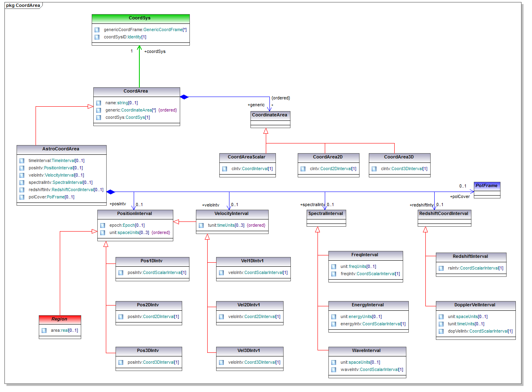Viewport: 532px width, 392px height.
Task: Select the icon beside epoch:Epoch in PositionInterval
Action: point(103,226)
